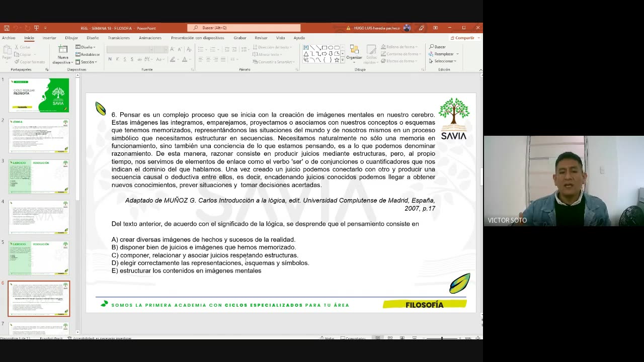
Task: Justify text in Párrafo group
Action: coord(223,59)
